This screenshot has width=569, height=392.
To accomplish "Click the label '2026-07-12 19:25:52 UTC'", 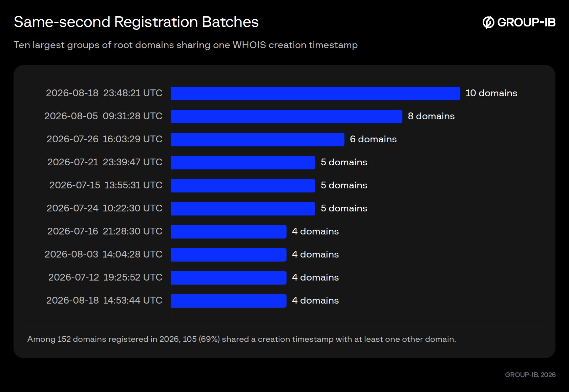I will coord(105,277).
